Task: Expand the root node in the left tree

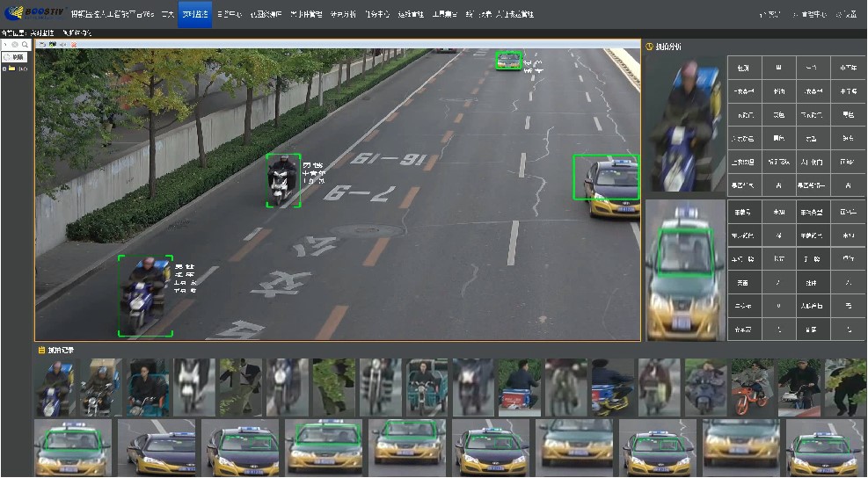Action: (x=5, y=68)
